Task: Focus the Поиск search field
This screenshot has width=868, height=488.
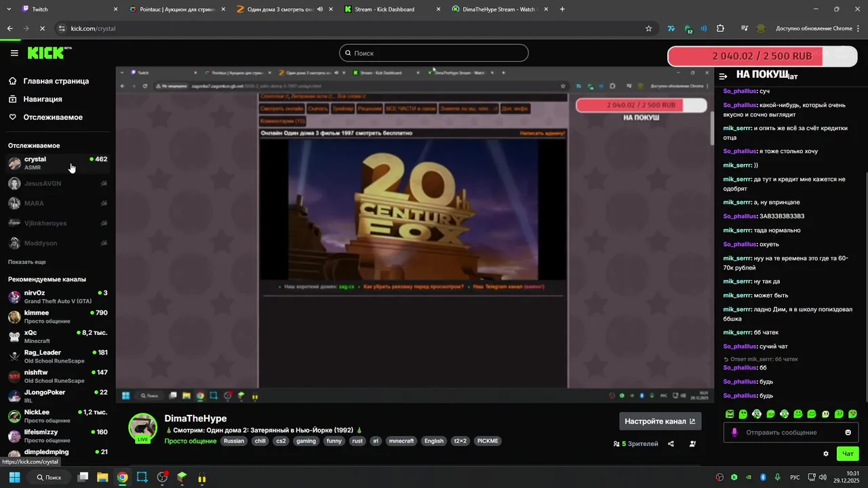Action: 434,53
